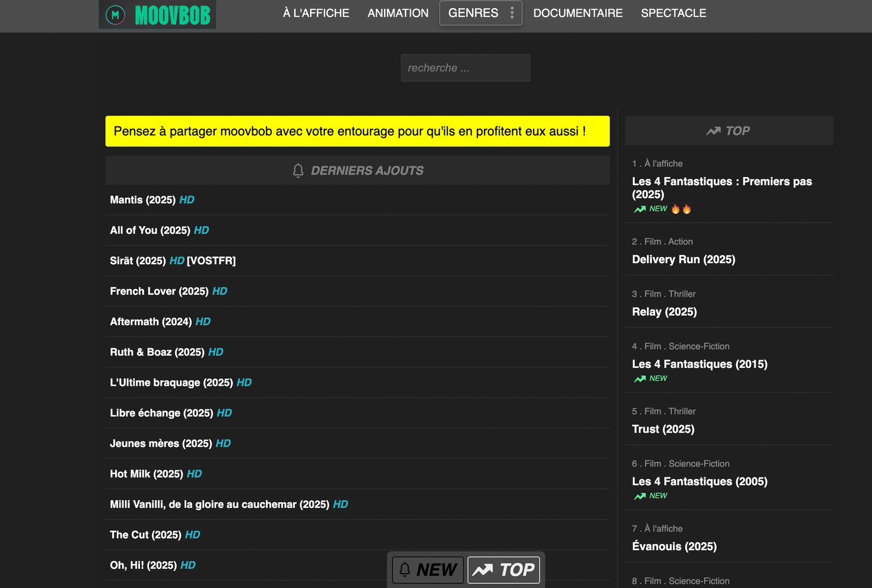Click the bell icon on floating NEW button
The height and width of the screenshot is (588, 872).
pos(405,569)
